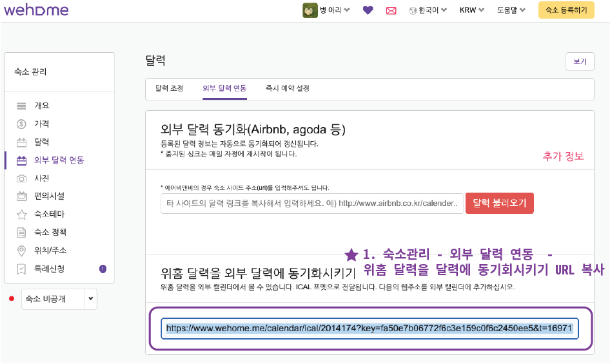Screen dimensions: 610x364
Task: Open the red envelope messages icon
Action: pos(391,10)
